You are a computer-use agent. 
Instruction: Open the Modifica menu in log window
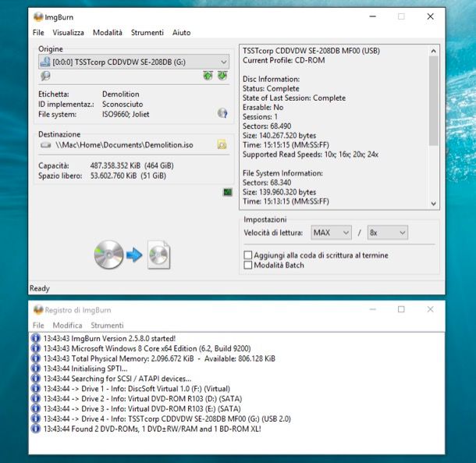(67, 325)
